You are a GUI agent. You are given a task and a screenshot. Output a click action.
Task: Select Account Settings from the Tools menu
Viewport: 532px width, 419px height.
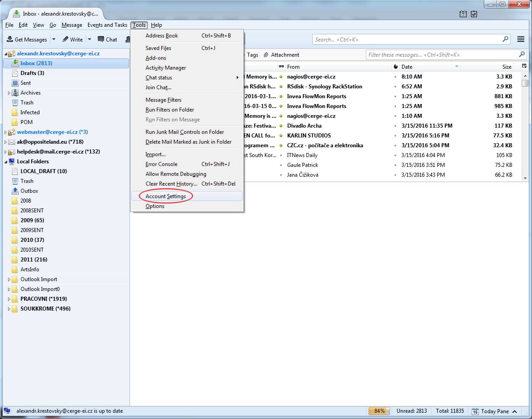[166, 196]
